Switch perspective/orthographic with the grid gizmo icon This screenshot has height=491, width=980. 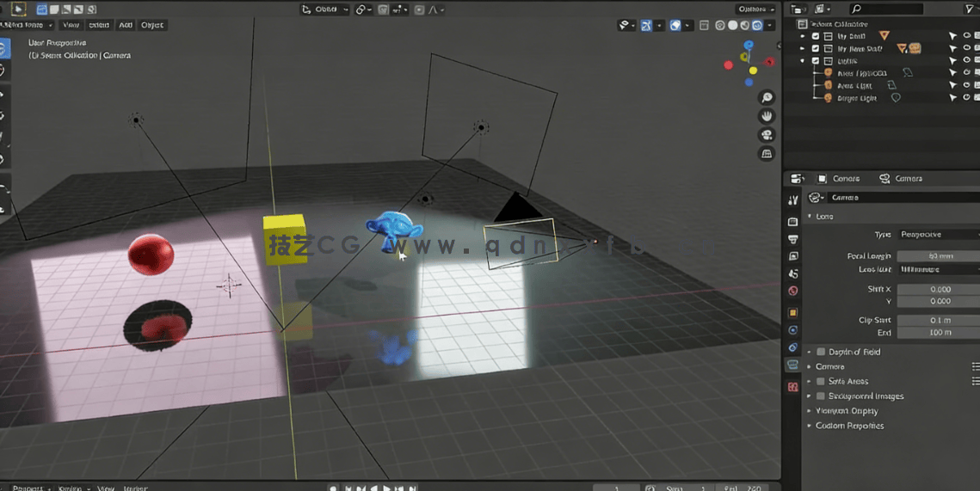[767, 154]
